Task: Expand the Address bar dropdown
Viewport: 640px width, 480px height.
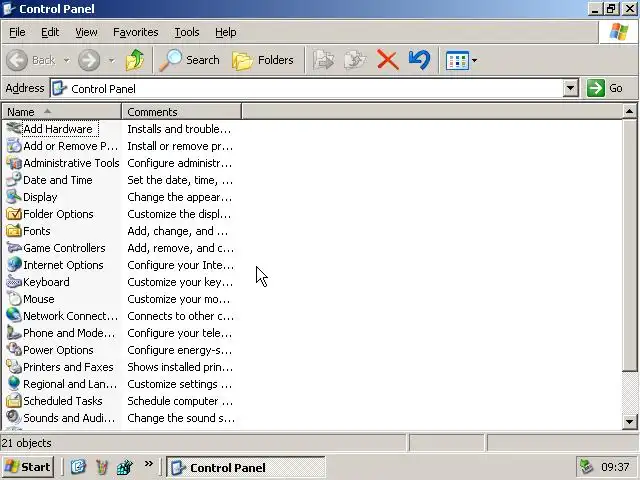Action: click(570, 88)
